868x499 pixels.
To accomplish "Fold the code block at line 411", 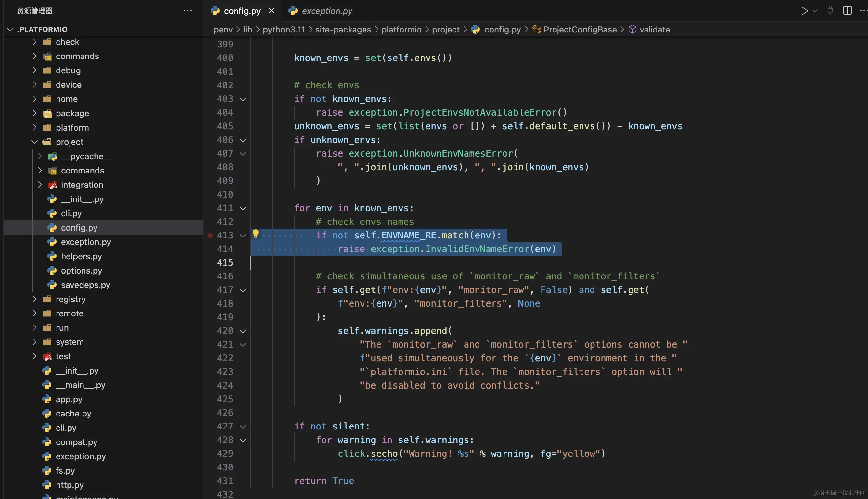I will point(243,208).
